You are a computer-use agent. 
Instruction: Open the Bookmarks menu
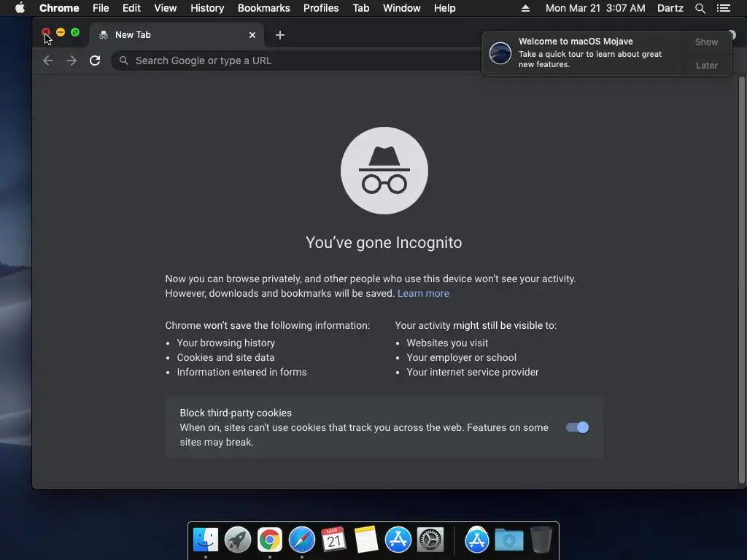(x=264, y=8)
